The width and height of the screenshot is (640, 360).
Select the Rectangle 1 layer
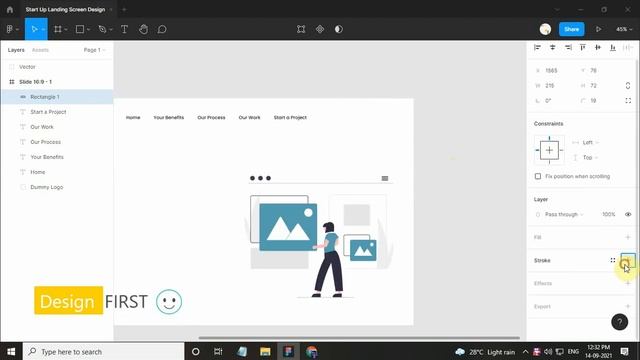pos(57,97)
